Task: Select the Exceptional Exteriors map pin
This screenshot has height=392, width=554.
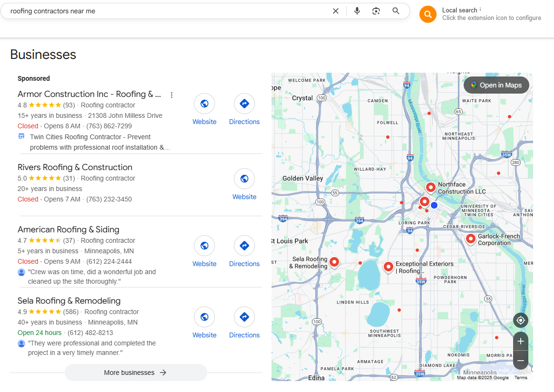Action: click(x=389, y=267)
